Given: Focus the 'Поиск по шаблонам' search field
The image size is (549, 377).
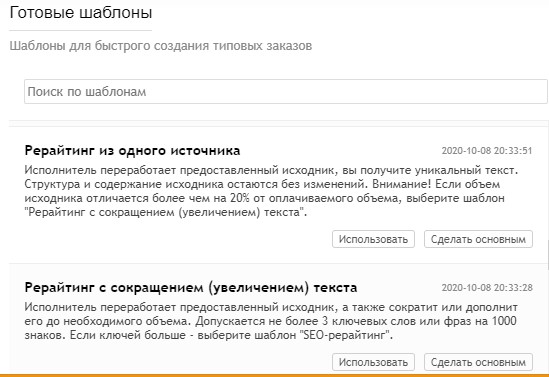Looking at the screenshot, I should point(285,91).
